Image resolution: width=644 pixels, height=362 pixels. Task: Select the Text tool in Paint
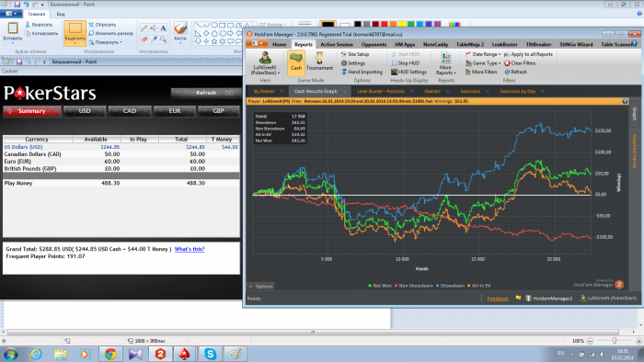click(163, 28)
